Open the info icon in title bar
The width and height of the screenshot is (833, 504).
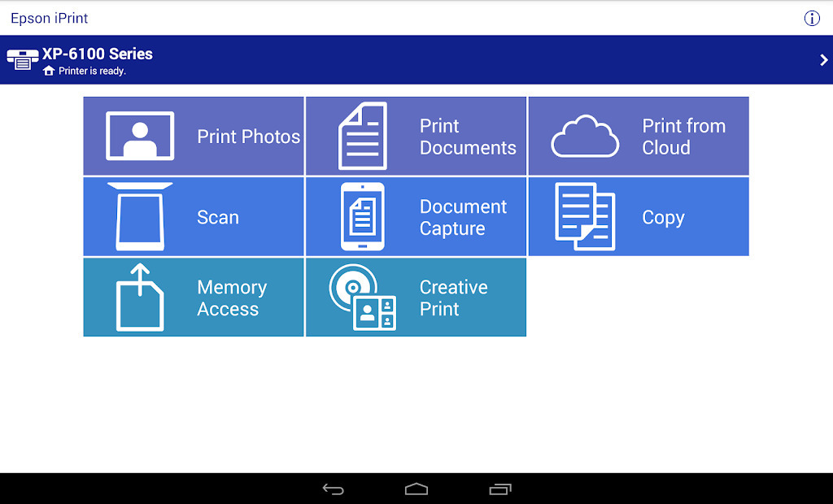coord(811,18)
